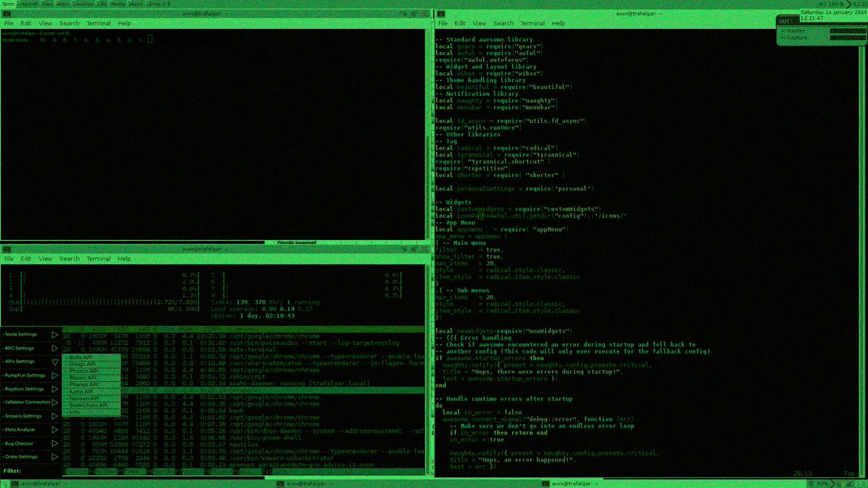Viewport: 868px width, 488px height.
Task: Open StalkChain API entry
Action: 90,406
